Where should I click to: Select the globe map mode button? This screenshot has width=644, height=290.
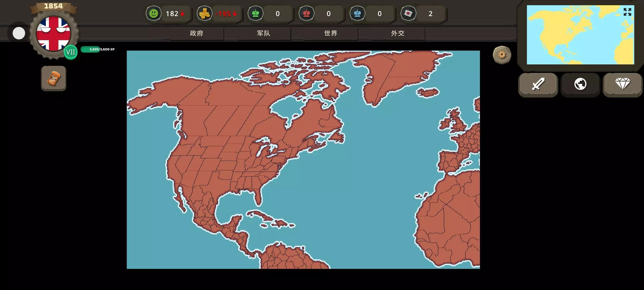pos(580,84)
